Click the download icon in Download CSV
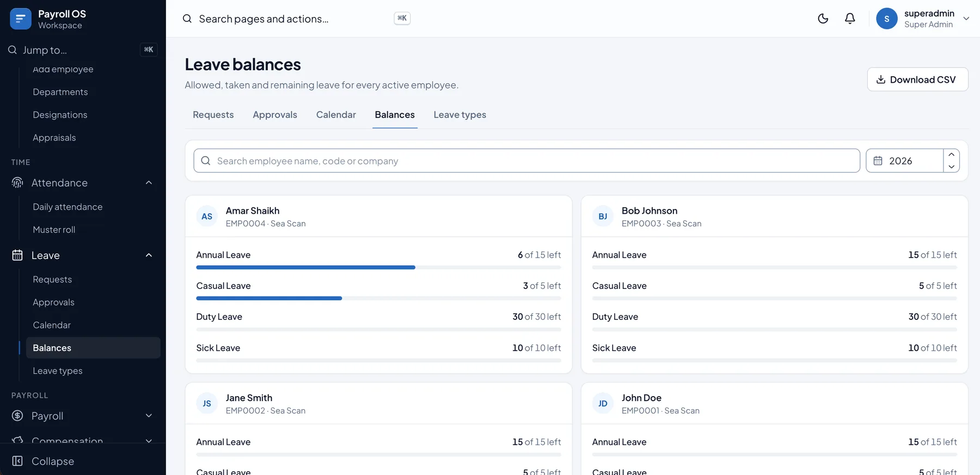The width and height of the screenshot is (980, 475). click(x=880, y=79)
